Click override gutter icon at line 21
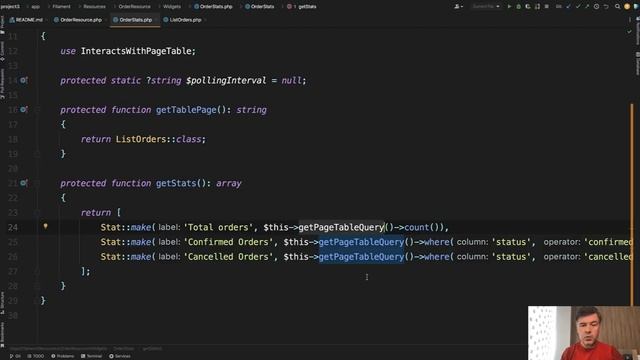Screen dimensions: 640x360 tap(23, 183)
